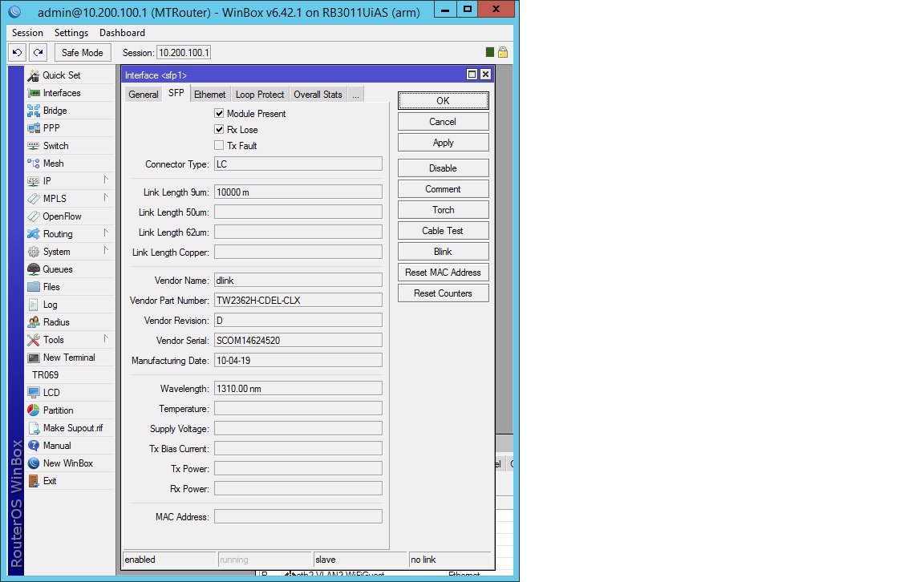Viewport: 924px width, 582px height.
Task: Click the Undo toolbar arrow
Action: tap(17, 52)
